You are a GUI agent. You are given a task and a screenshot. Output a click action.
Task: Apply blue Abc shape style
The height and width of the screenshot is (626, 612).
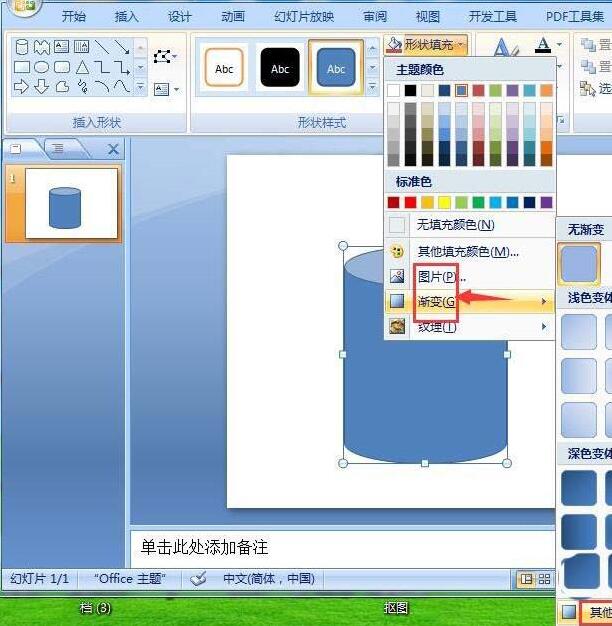click(336, 67)
